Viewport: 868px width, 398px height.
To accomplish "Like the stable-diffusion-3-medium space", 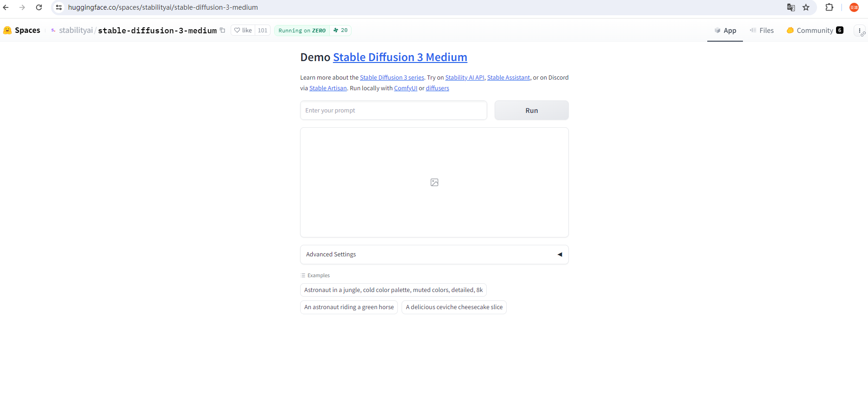I will (243, 31).
